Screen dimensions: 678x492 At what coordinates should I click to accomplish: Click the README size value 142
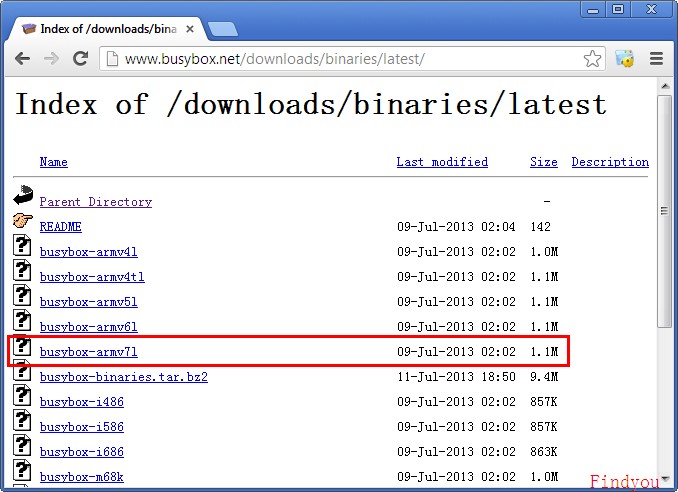pyautogui.click(x=540, y=227)
